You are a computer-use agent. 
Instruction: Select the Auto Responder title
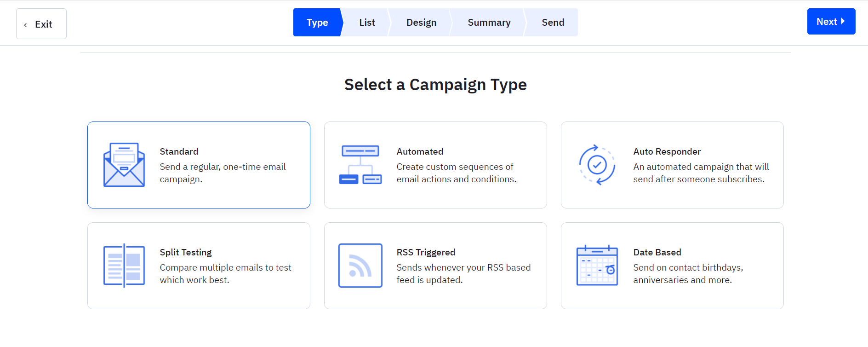(x=667, y=151)
